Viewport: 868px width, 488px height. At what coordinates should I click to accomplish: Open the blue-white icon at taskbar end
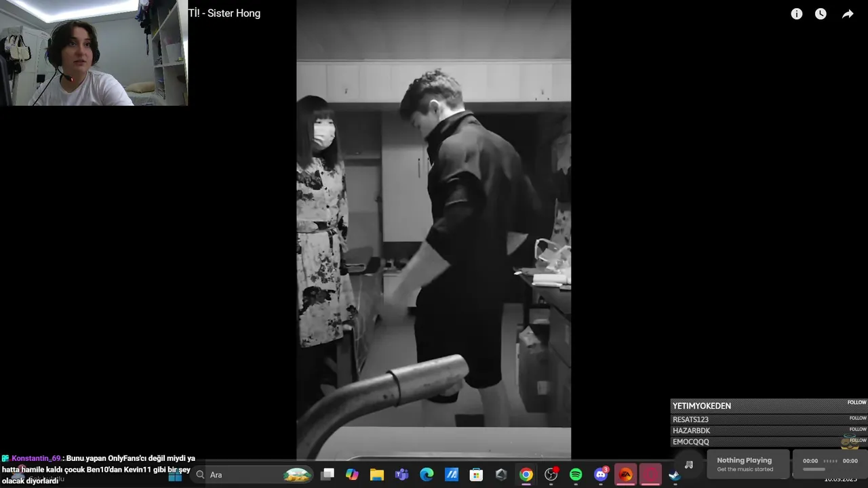(675, 474)
